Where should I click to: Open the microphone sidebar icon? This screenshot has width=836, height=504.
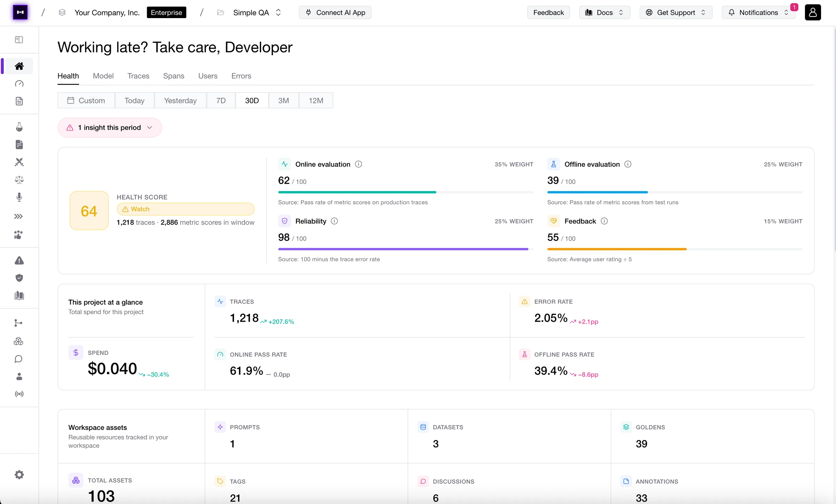tap(19, 197)
